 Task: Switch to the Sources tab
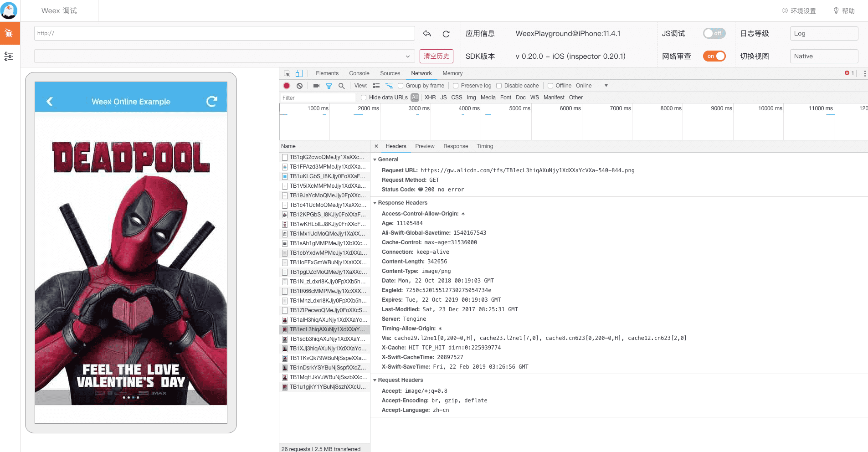390,73
